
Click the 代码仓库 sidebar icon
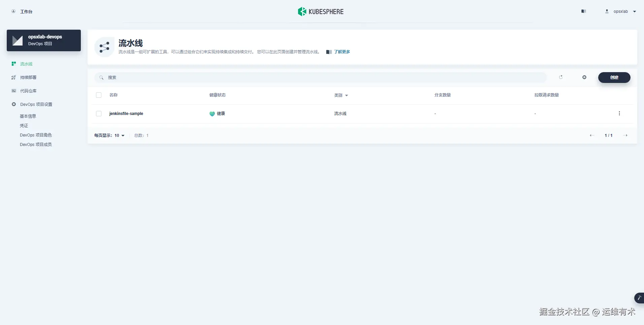(13, 91)
